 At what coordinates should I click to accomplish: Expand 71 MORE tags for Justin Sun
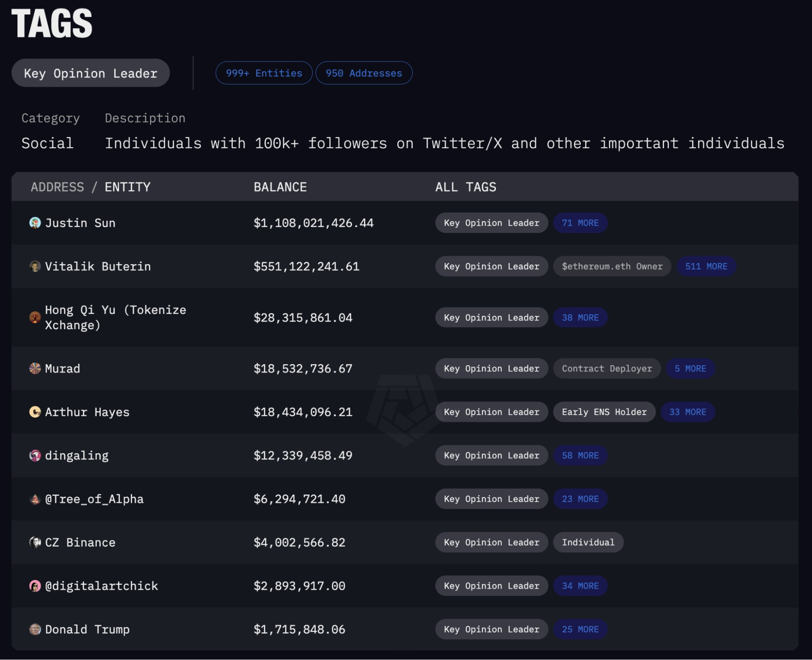click(x=580, y=222)
